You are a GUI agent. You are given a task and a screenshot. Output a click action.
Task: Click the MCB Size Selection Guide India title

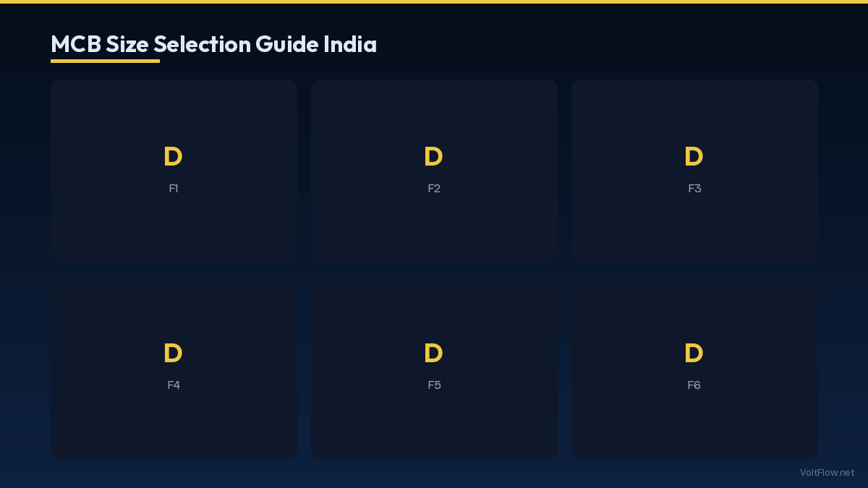tap(213, 44)
